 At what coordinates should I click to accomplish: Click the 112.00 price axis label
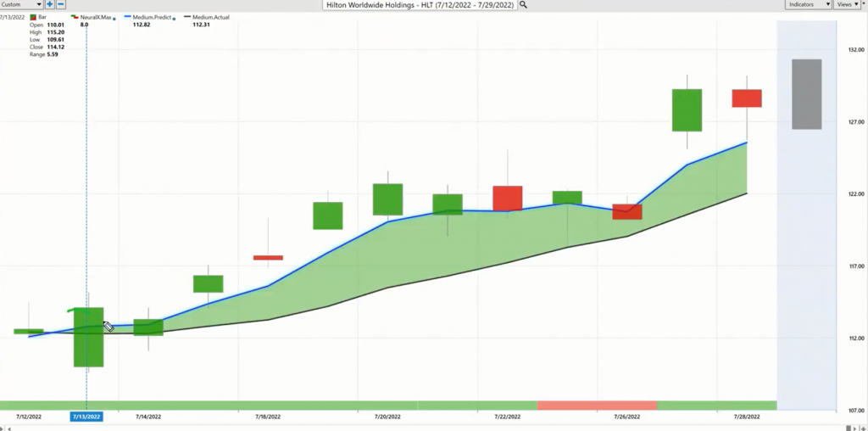(x=856, y=338)
